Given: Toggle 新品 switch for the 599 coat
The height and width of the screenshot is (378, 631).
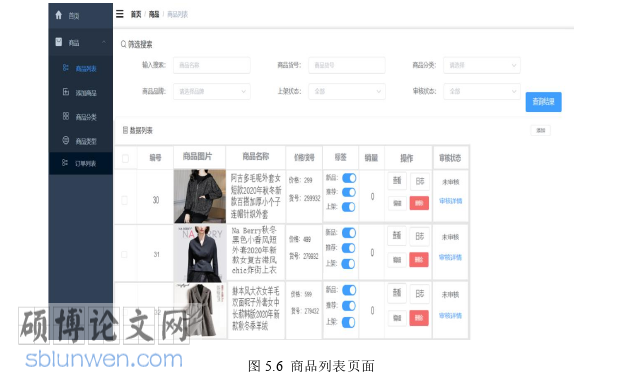Looking at the screenshot, I should [x=349, y=290].
